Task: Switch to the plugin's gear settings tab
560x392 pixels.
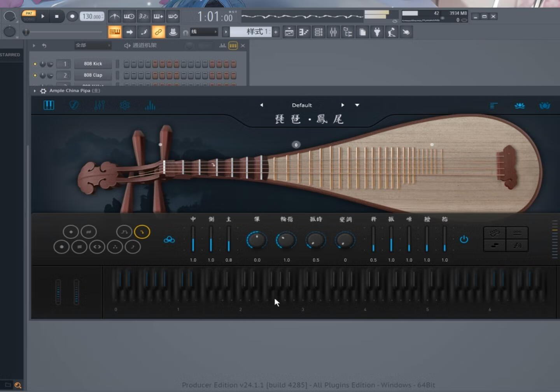Action: pyautogui.click(x=124, y=105)
